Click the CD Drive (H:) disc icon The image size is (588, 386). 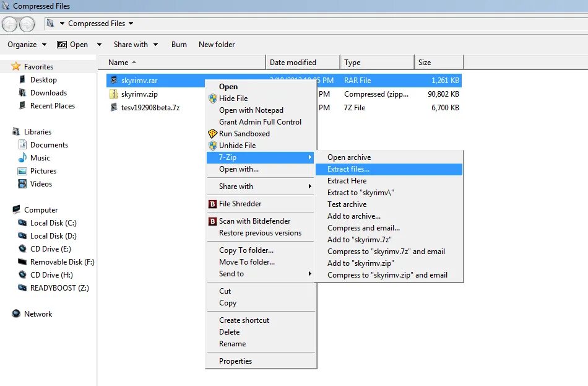(x=22, y=274)
